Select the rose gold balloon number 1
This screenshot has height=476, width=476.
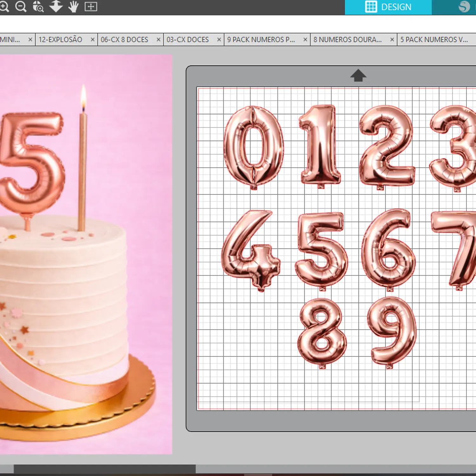point(321,148)
